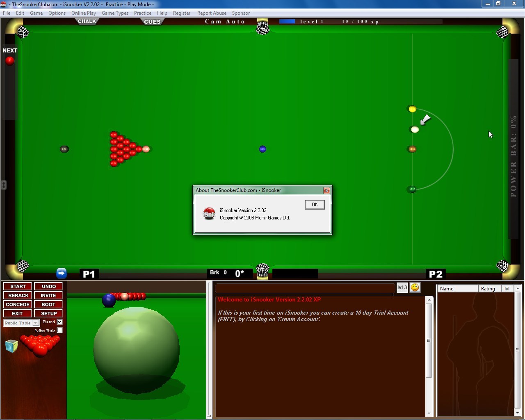
Task: Sort player list by lvl column
Action: pos(508,289)
